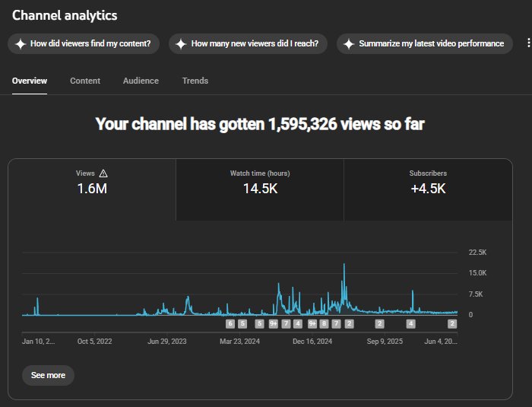Open the Trends tab
Image resolution: width=532 pixels, height=407 pixels.
point(195,81)
